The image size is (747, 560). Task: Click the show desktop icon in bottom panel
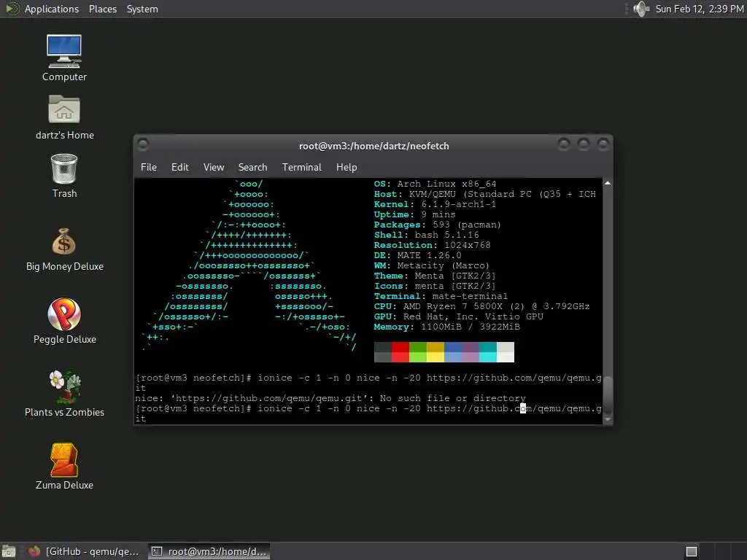(9, 551)
